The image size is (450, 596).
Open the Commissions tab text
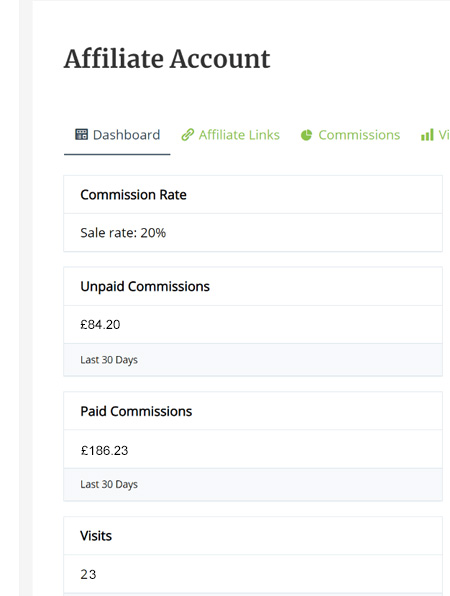pos(359,135)
